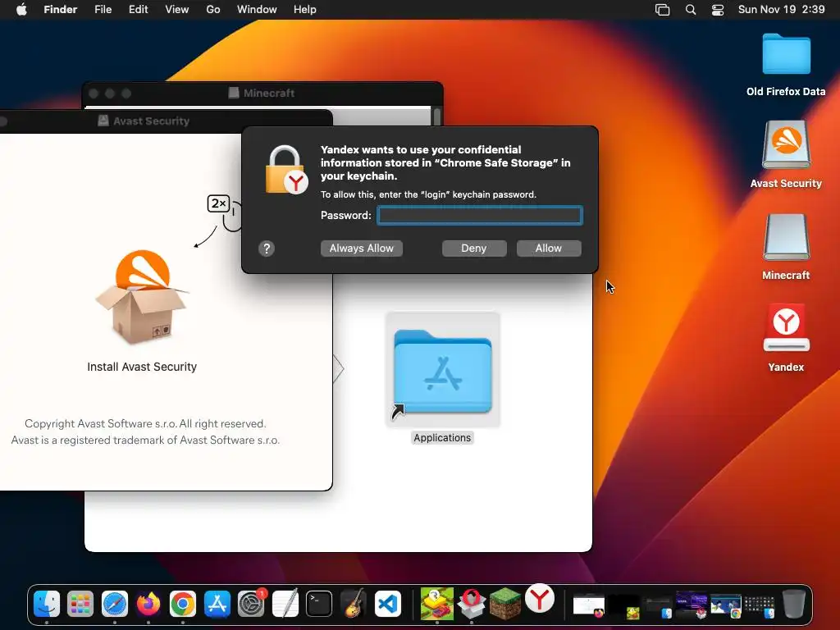Open the Edit menu
This screenshot has width=840, height=630.
point(138,9)
